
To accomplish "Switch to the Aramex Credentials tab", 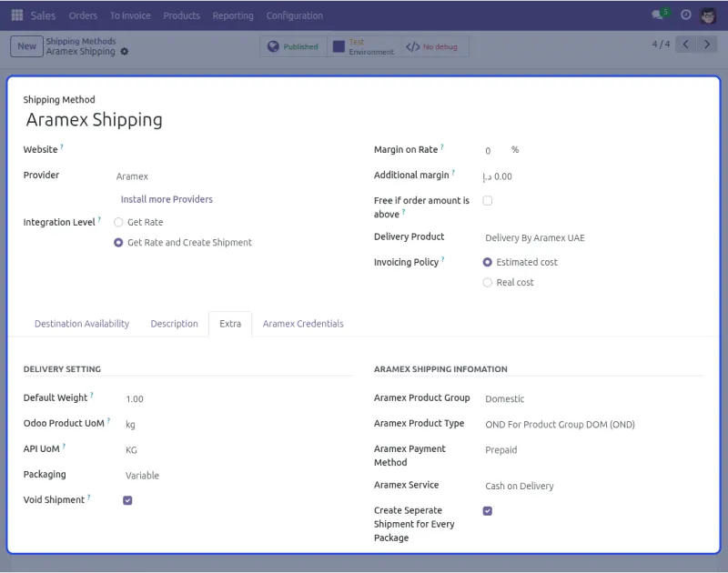I will (303, 324).
